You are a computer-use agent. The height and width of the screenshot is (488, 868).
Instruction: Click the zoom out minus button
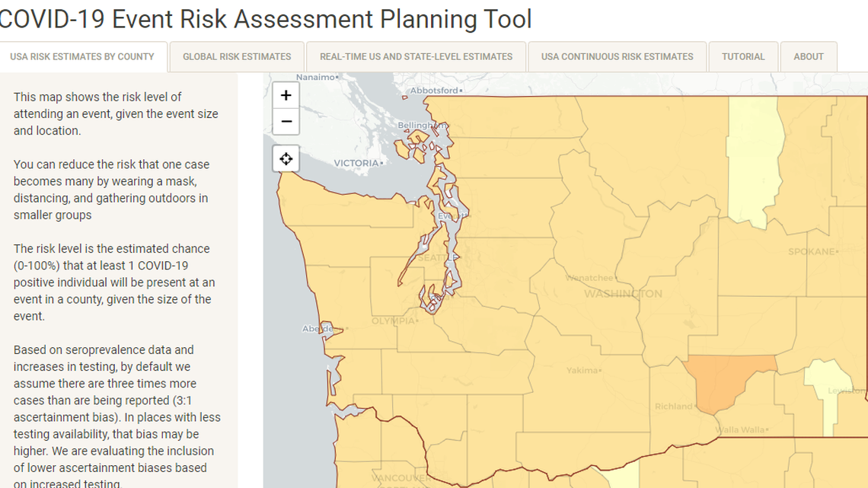click(x=286, y=121)
